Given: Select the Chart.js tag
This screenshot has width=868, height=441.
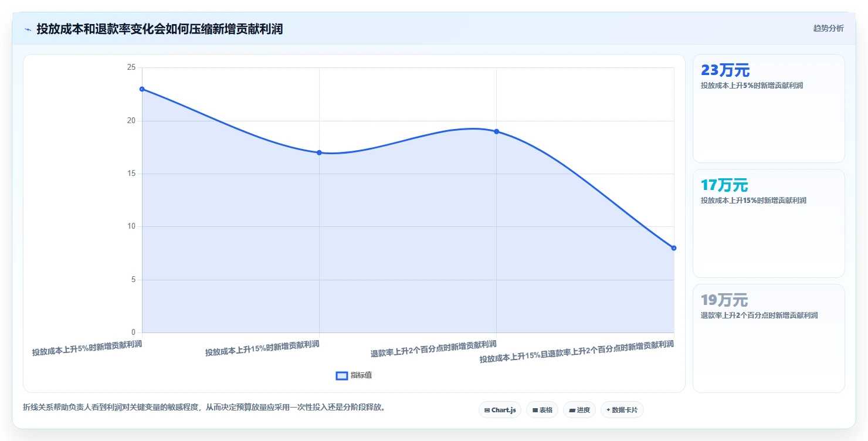Looking at the screenshot, I should point(500,410).
